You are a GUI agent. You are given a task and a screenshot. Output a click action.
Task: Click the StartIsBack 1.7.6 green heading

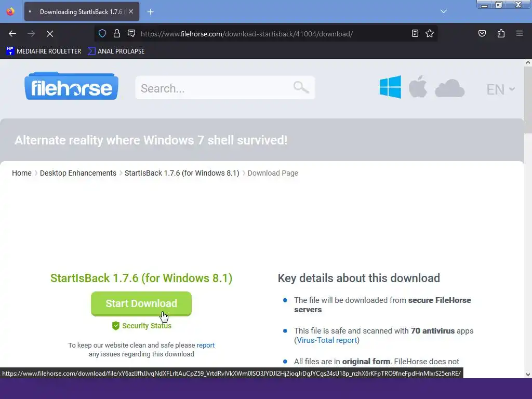pyautogui.click(x=141, y=278)
